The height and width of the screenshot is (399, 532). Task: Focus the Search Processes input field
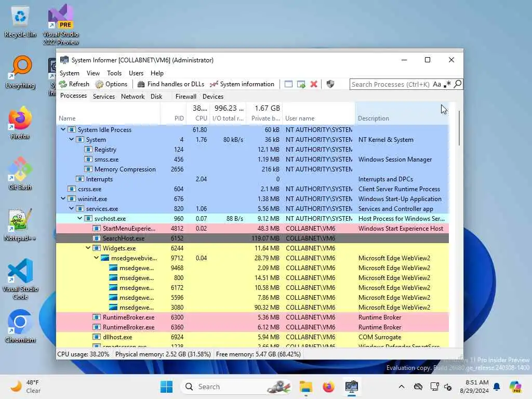tap(391, 84)
